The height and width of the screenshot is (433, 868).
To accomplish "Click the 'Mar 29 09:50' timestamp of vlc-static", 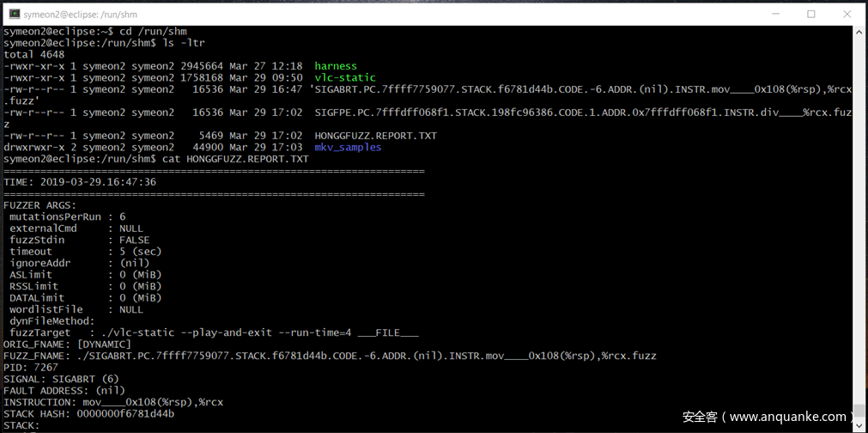I will 265,77.
